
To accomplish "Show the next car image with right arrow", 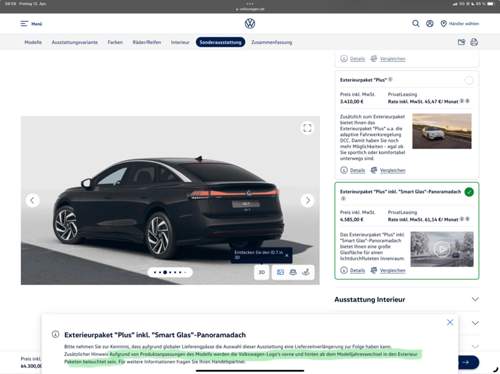I will pos(307,200).
